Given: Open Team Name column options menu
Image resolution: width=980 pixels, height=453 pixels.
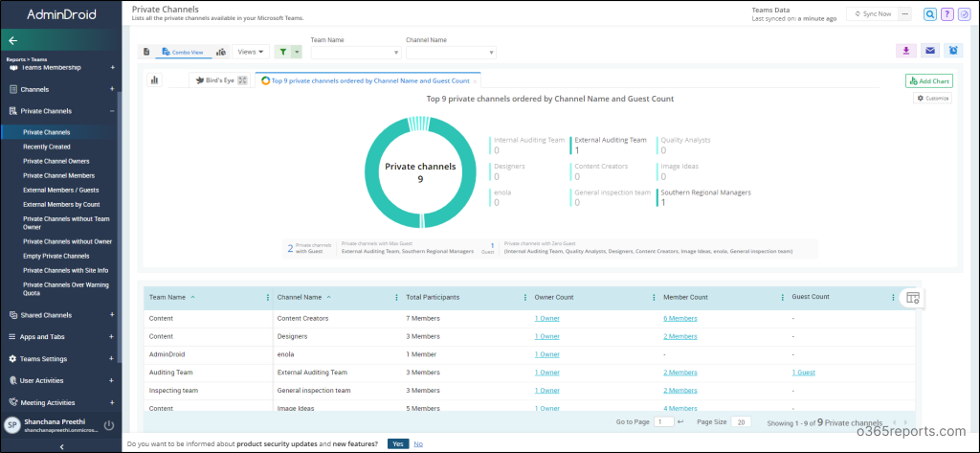Looking at the screenshot, I should (268, 298).
